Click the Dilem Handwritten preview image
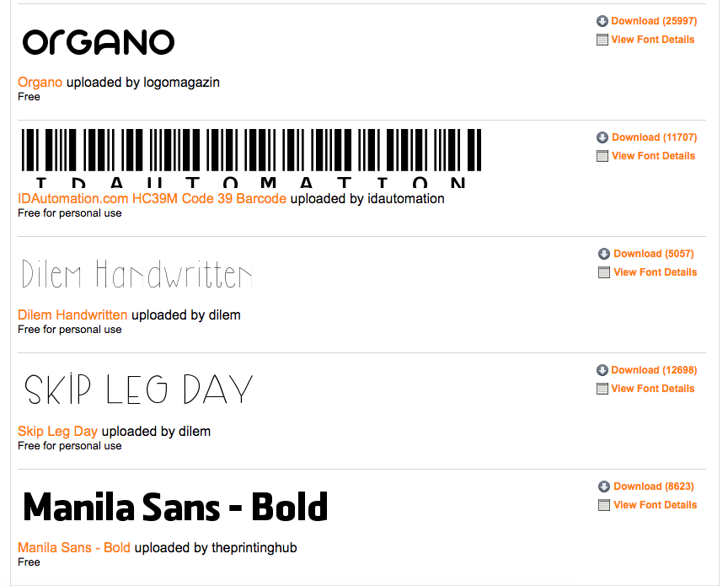 pos(137,274)
